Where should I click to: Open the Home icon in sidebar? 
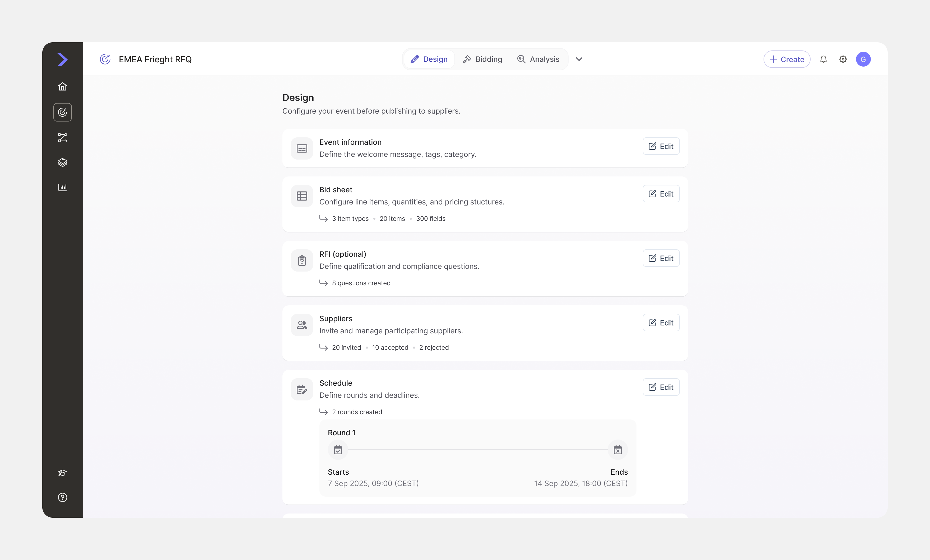(63, 87)
